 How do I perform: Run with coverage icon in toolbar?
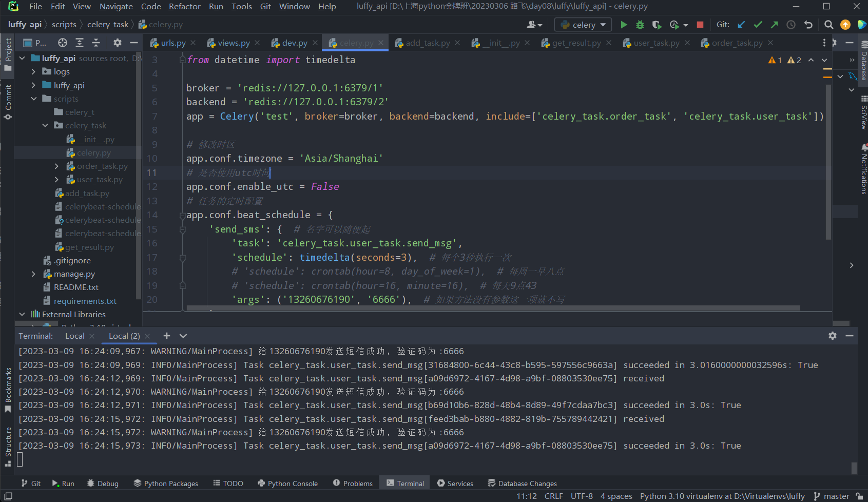click(x=657, y=25)
